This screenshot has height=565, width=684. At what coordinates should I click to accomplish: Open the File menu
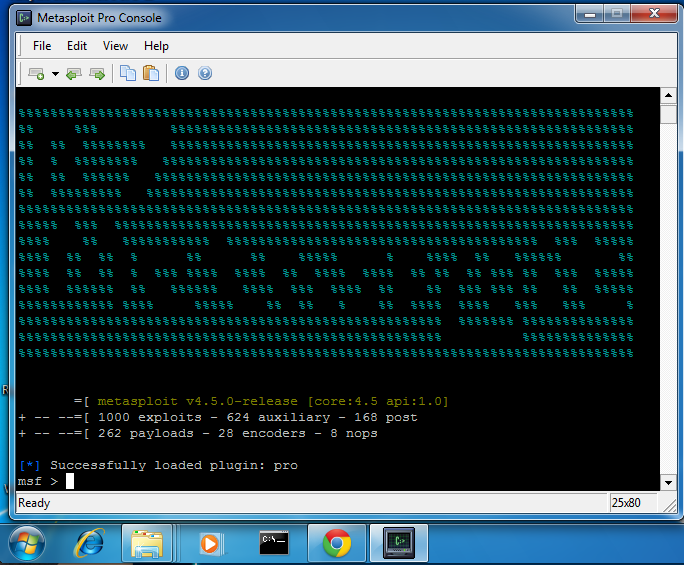click(42, 46)
